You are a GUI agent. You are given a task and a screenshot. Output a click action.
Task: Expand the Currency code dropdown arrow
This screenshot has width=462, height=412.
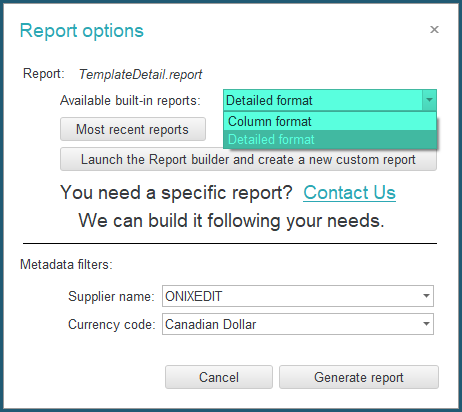(x=426, y=324)
